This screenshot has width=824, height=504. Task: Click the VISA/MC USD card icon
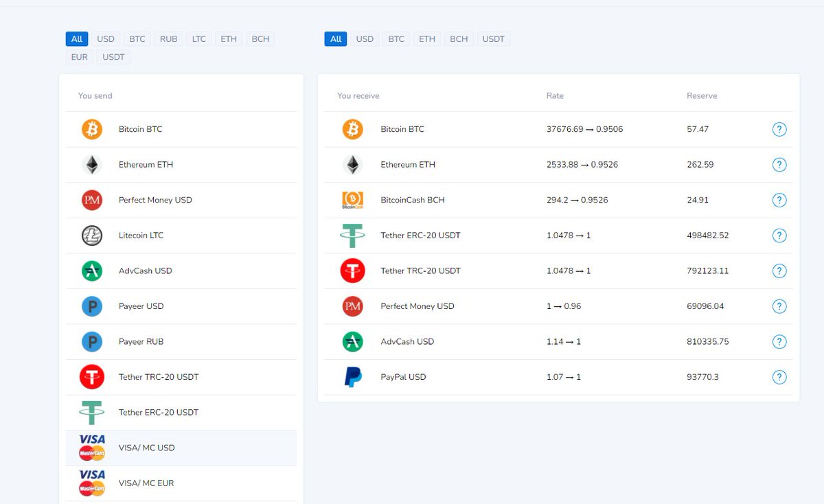click(92, 448)
